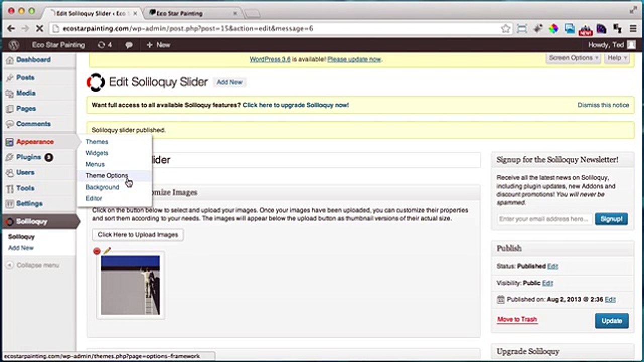The image size is (644, 362).
Task: Go to Dashboard in the sidebar
Action: (33, 60)
